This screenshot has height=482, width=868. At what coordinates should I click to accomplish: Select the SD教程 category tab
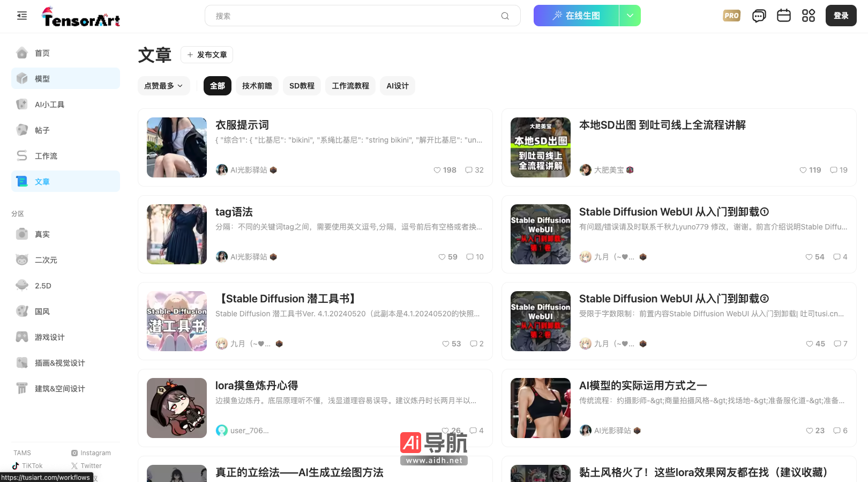click(302, 86)
